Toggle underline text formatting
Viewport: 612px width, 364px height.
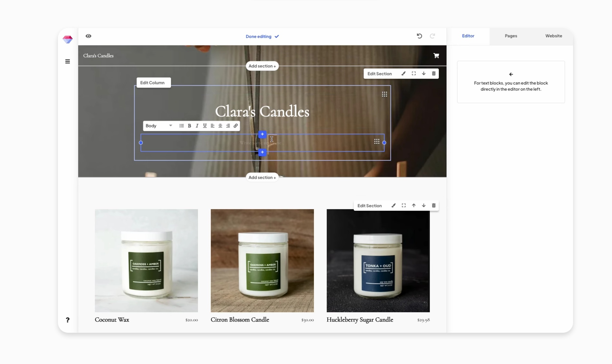205,126
